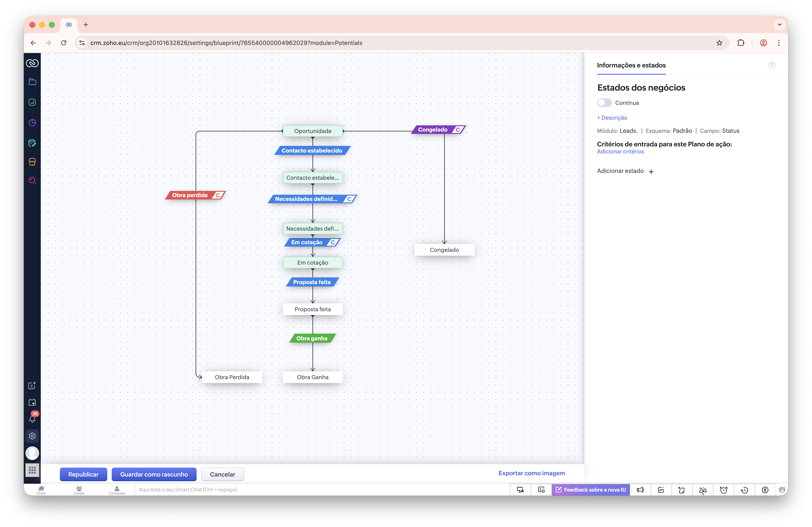Click the help question mark icon
812x527 pixels.
[x=771, y=65]
